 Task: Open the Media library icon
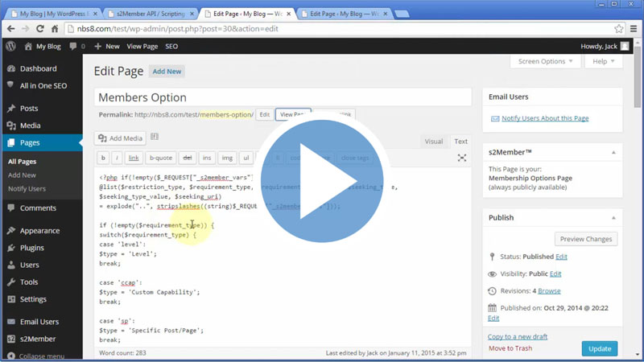[x=10, y=125]
